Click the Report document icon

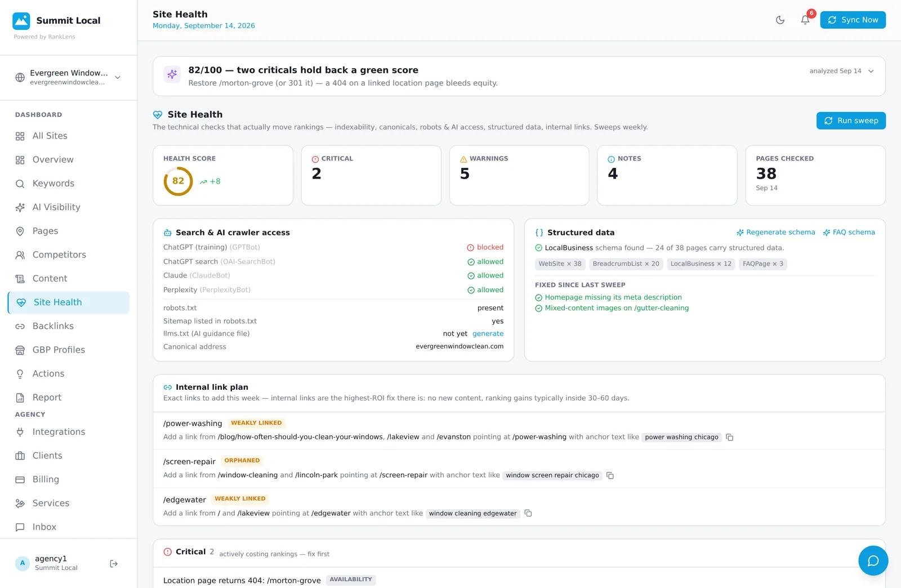pos(20,398)
